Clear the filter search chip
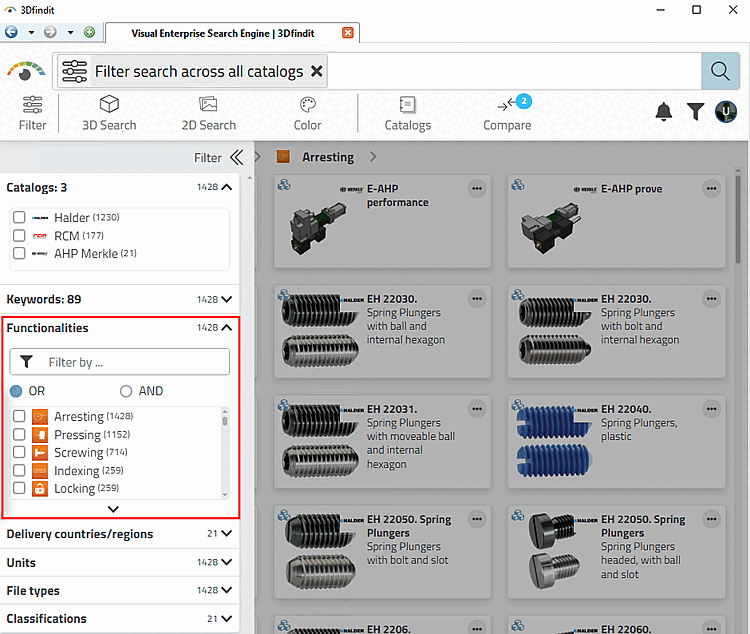Screen dimensions: 750x634 click(x=317, y=71)
